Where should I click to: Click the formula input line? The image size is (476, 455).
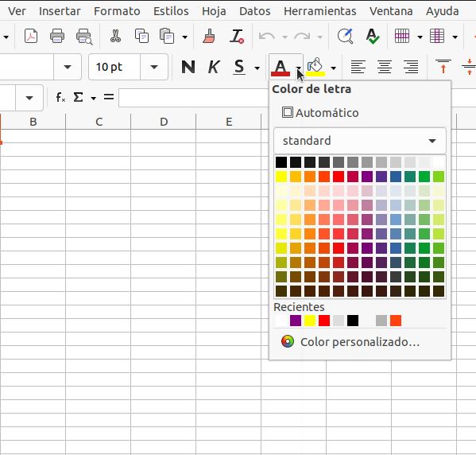194,98
